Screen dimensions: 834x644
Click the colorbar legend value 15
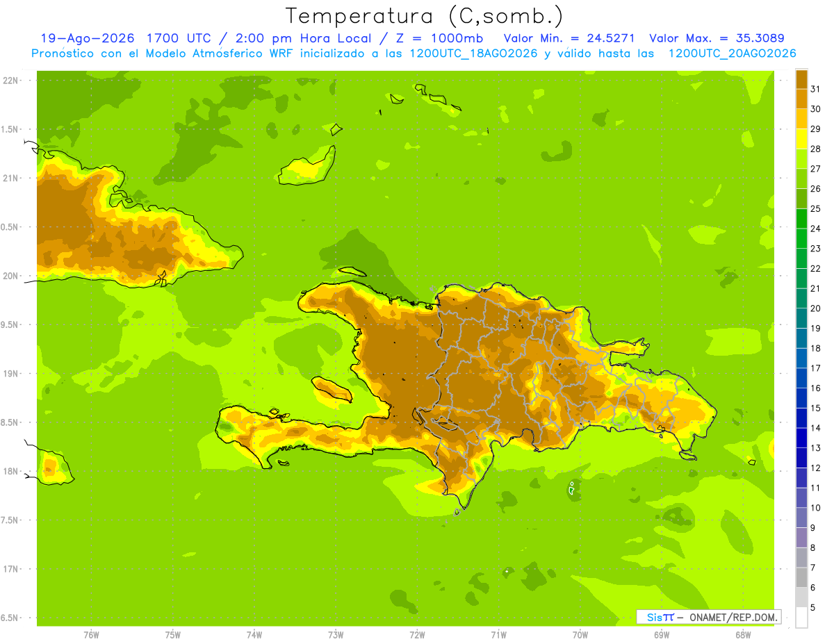click(x=816, y=408)
